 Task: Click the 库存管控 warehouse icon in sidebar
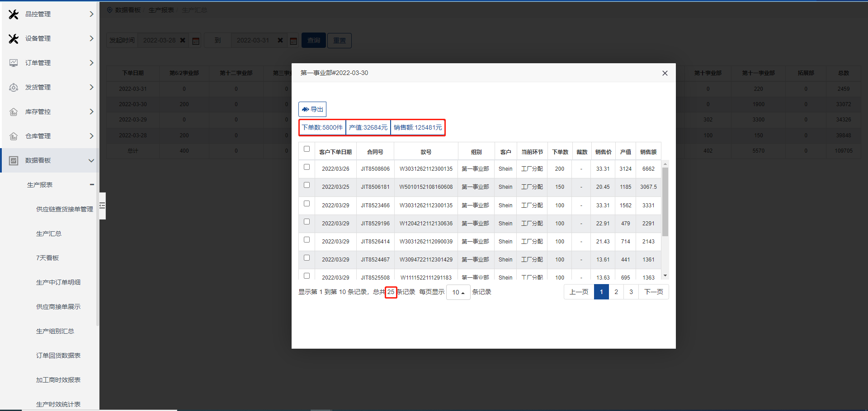[x=14, y=112]
